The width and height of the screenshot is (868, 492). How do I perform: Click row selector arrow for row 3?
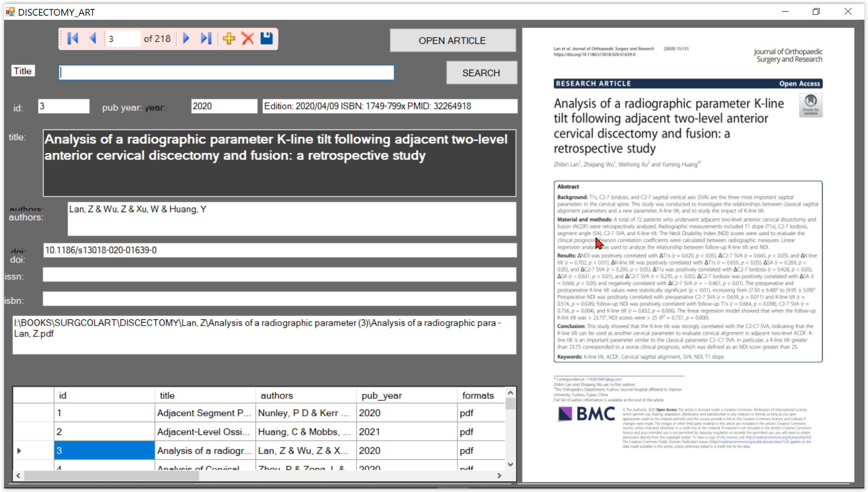(x=19, y=451)
